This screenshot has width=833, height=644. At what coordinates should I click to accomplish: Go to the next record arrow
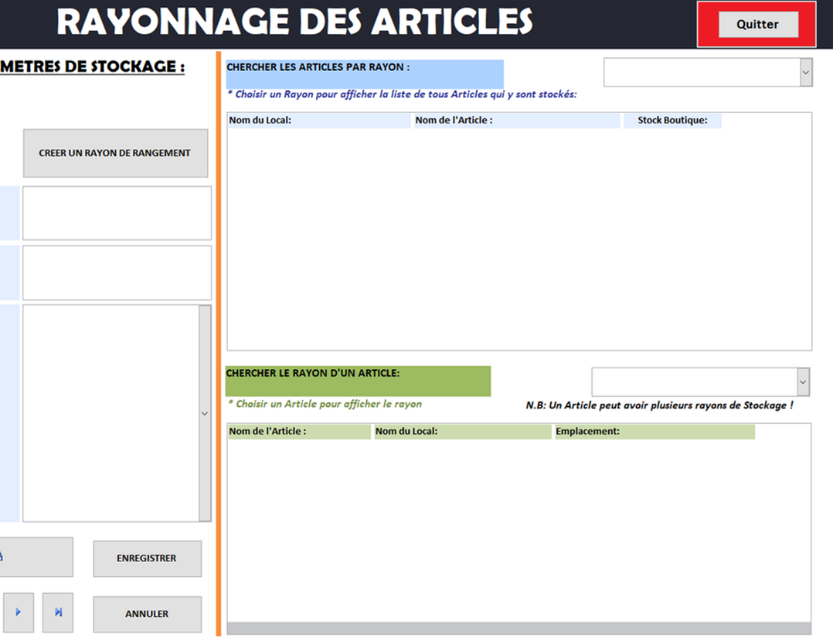(19, 612)
